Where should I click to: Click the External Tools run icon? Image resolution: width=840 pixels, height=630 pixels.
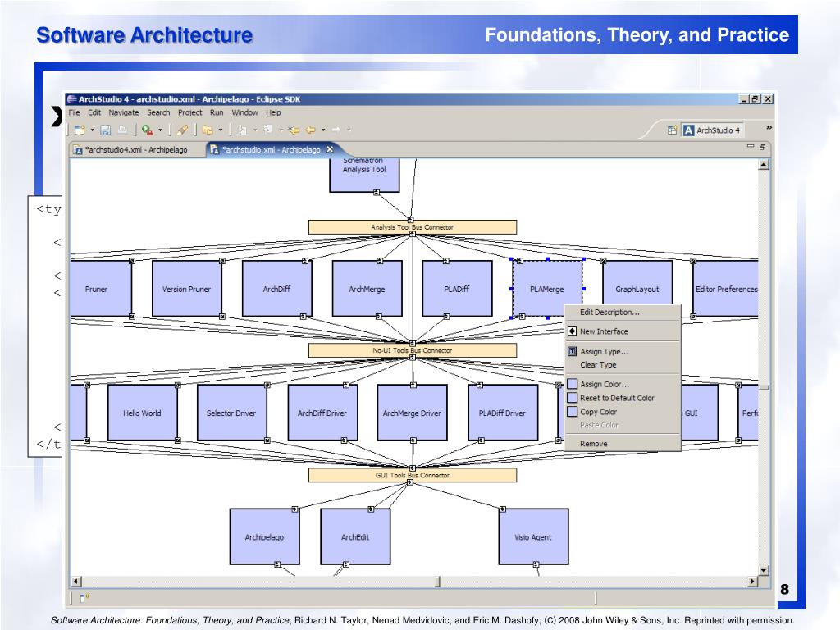click(148, 130)
